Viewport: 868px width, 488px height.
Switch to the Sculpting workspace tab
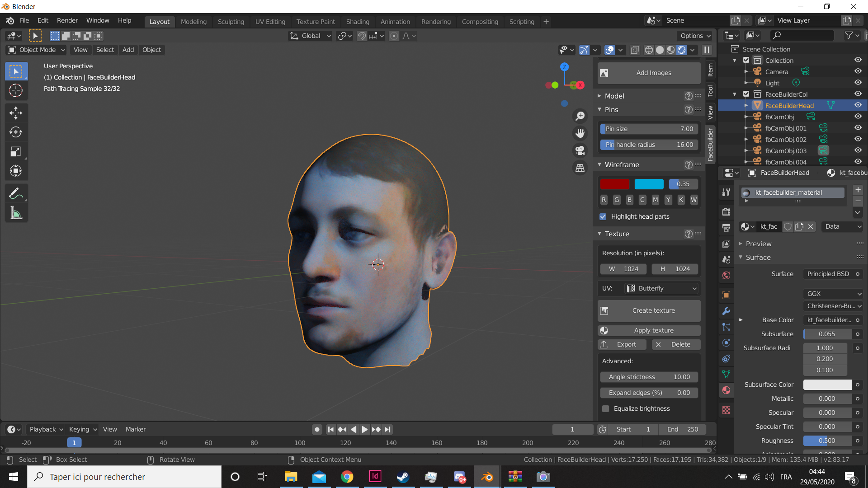(x=231, y=21)
